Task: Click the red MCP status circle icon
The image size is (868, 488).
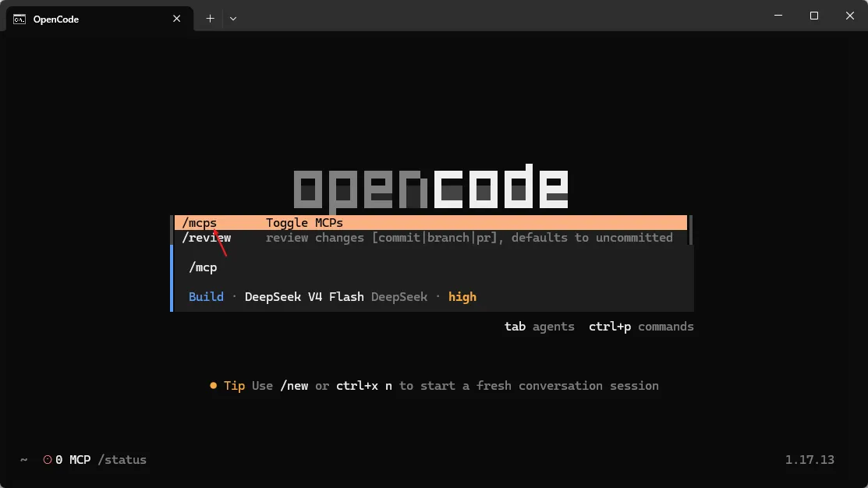Action: (48, 459)
